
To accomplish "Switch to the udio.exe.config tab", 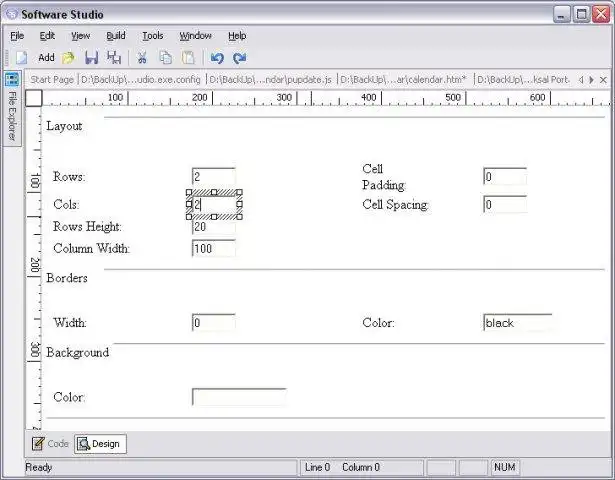I will (140, 80).
